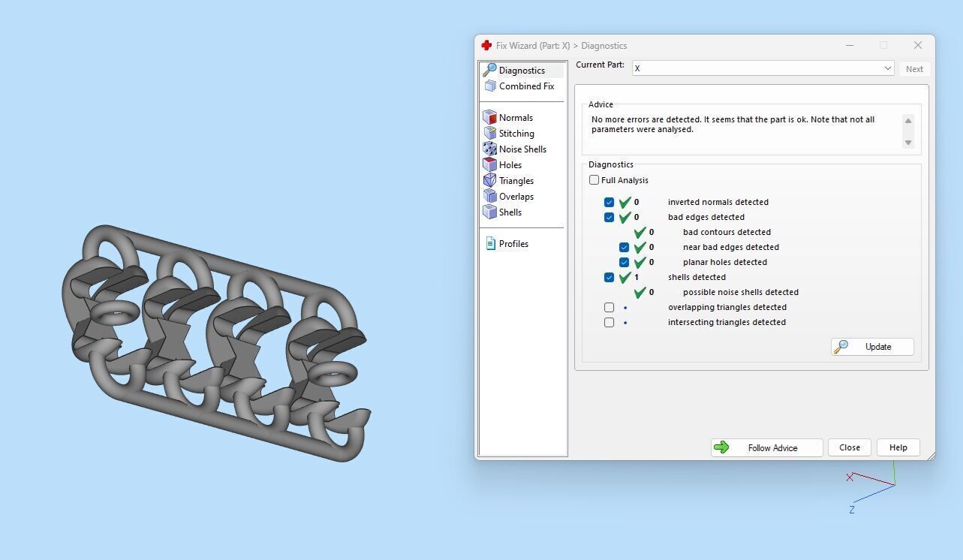This screenshot has width=963, height=560.
Task: Click green checkmark beside planar holes detected
Action: [x=639, y=262]
